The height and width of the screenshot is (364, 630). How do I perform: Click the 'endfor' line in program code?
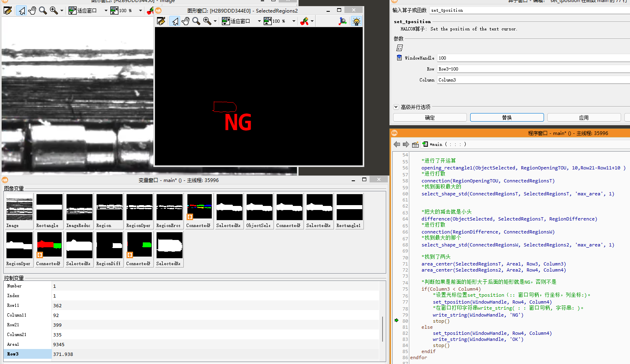[x=419, y=358]
